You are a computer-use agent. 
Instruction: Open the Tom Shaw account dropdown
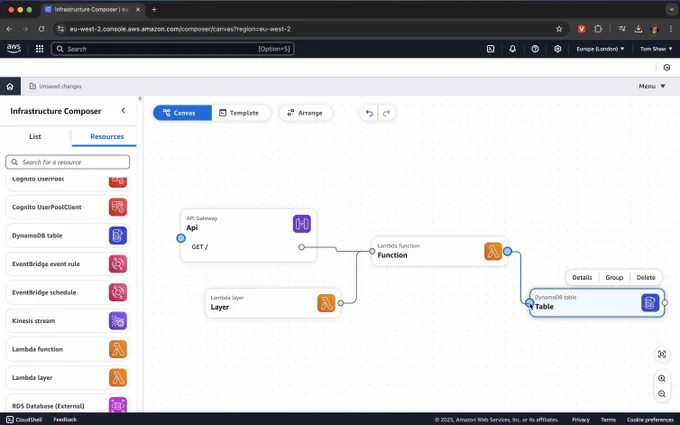[x=656, y=49]
